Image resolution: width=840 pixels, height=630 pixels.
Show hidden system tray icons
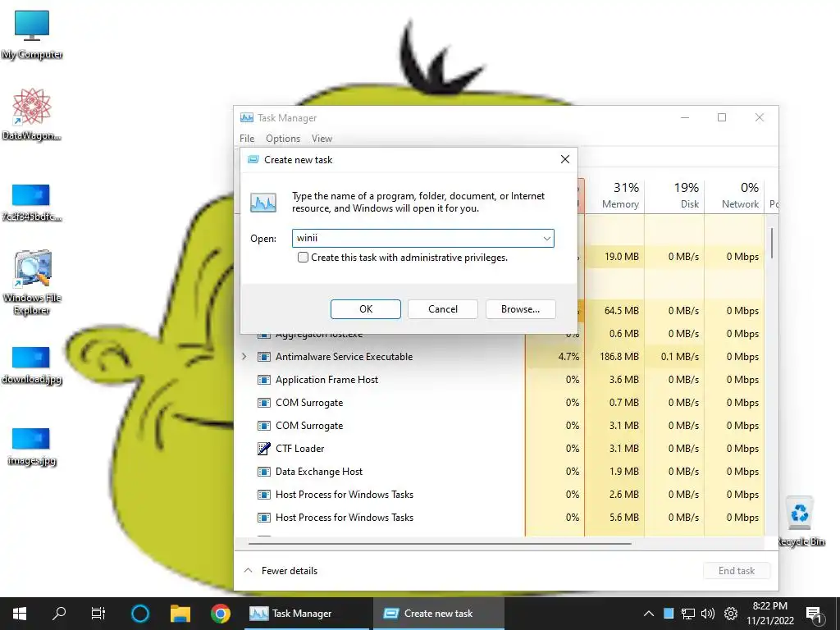tap(648, 614)
